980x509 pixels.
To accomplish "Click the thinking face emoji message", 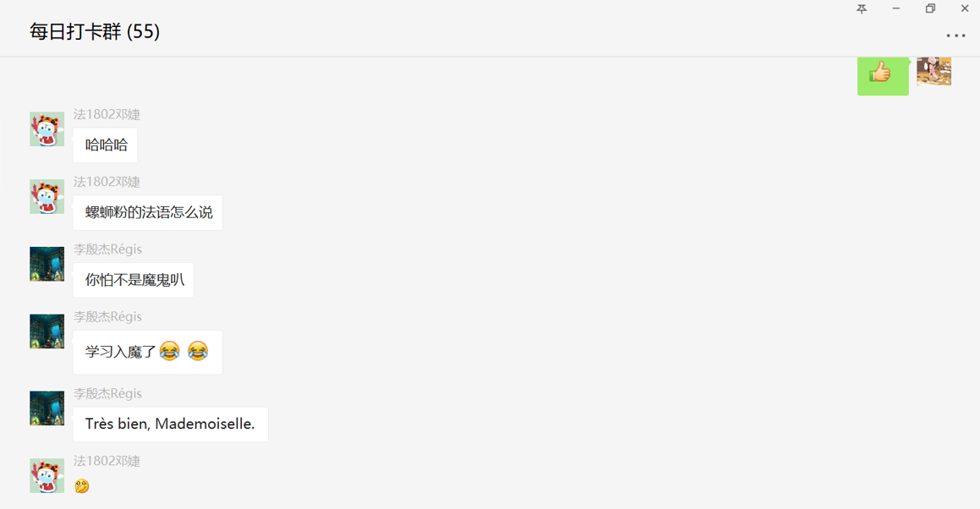I will (82, 486).
